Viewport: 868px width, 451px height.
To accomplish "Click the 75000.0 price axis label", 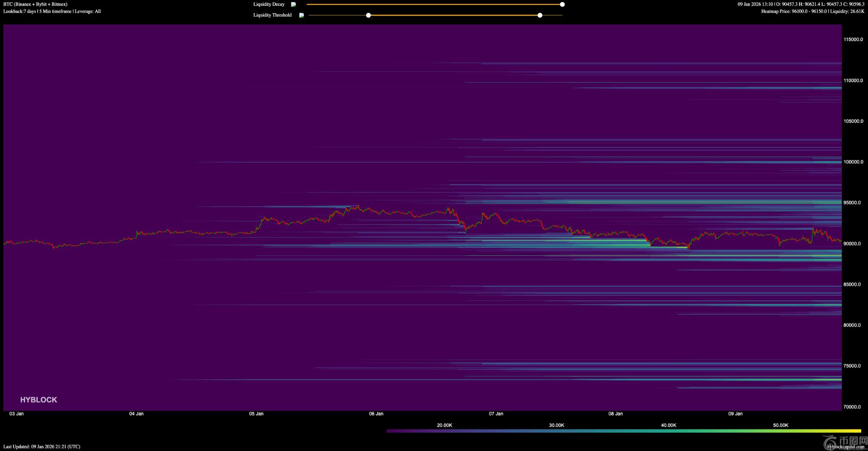I will pyautogui.click(x=852, y=366).
